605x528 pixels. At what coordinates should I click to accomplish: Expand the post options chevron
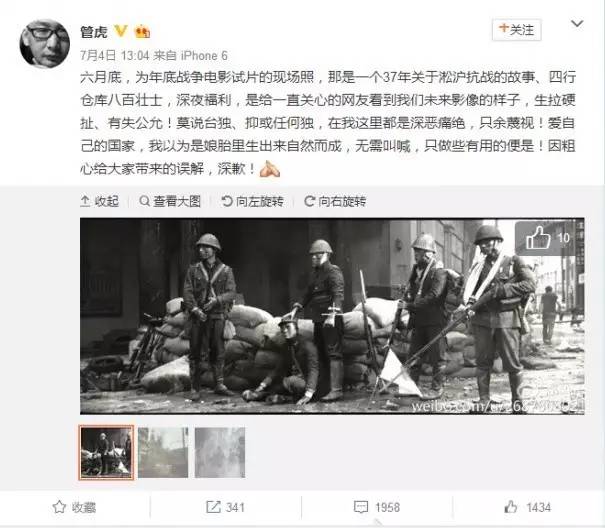click(x=577, y=24)
